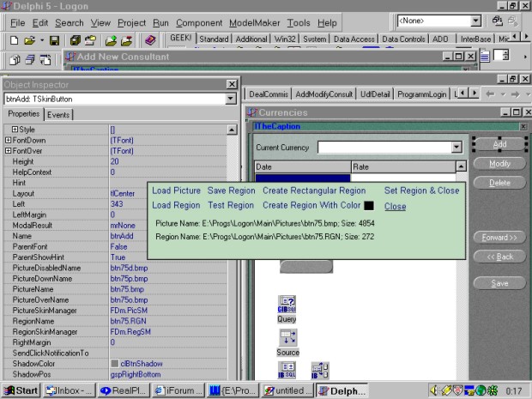This screenshot has width=532, height=399.
Task: Click the View Form toolbar icon
Action: coord(30,60)
